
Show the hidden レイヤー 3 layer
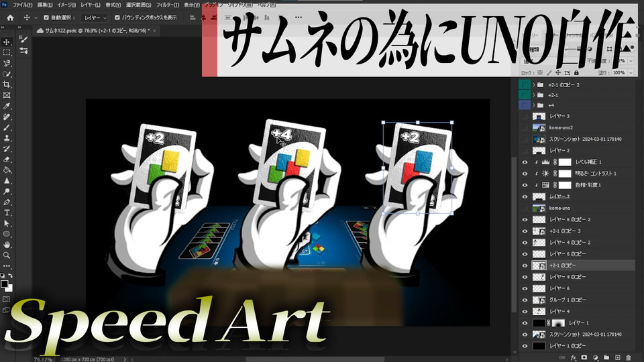click(525, 116)
